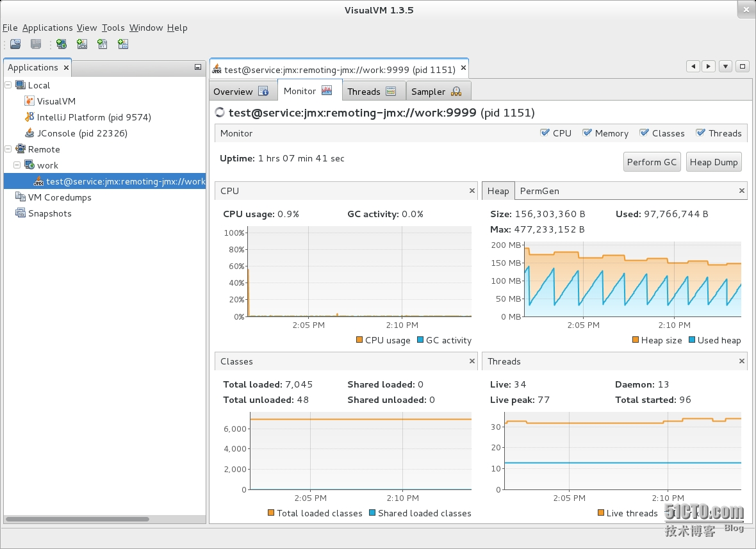This screenshot has width=756, height=549.
Task: Click the VisualVM application icon in tree
Action: (x=29, y=101)
